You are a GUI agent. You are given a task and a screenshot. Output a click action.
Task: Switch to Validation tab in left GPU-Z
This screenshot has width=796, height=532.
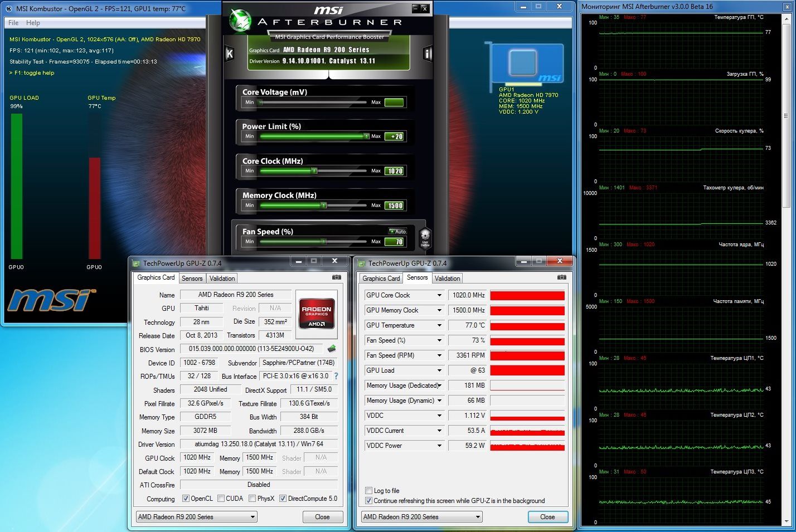(x=222, y=279)
